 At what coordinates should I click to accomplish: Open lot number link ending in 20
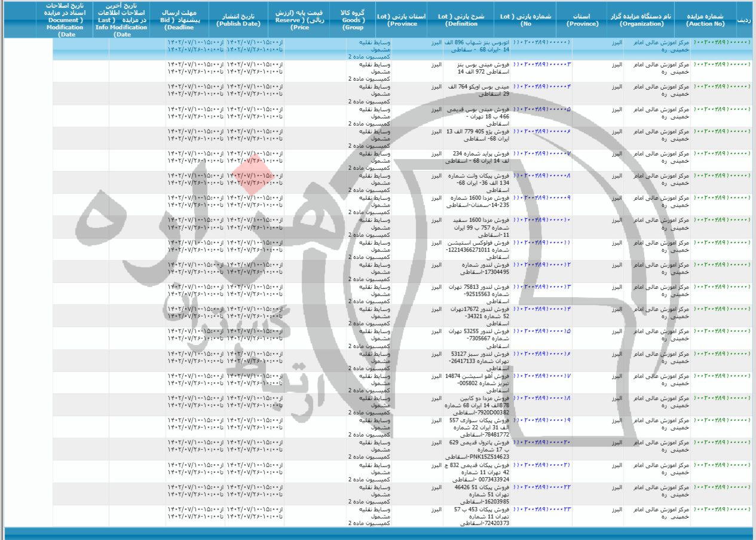point(542,442)
